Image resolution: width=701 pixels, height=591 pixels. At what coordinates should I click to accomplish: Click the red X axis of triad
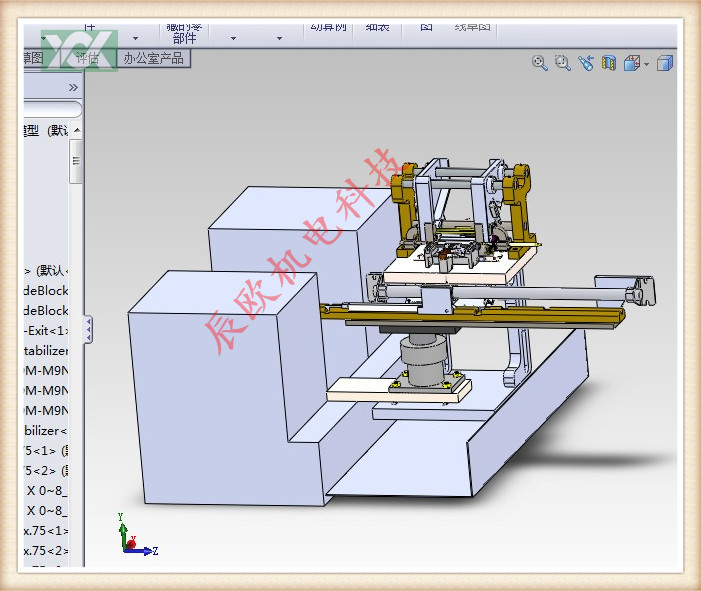click(x=131, y=544)
